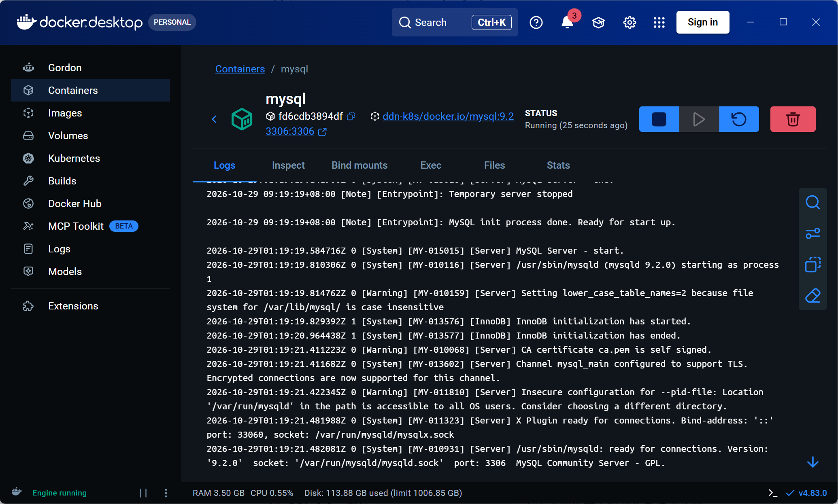Open log display options sliders icon
Image resolution: width=838 pixels, height=504 pixels.
pyautogui.click(x=812, y=233)
